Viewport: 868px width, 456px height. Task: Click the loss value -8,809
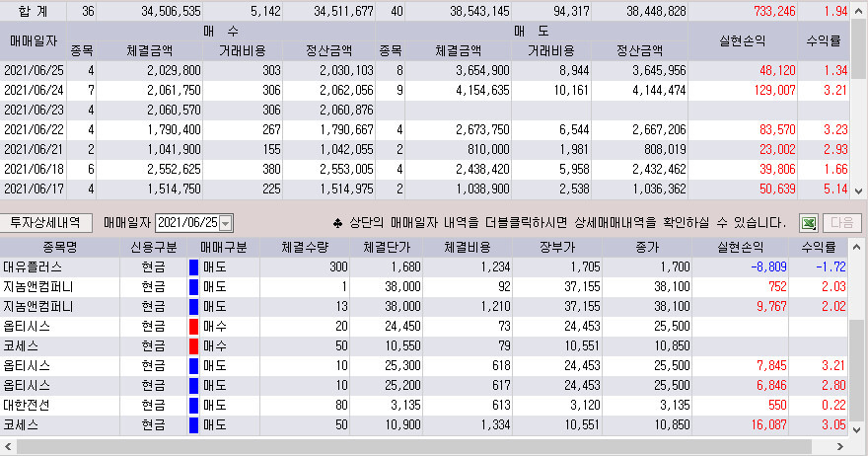(768, 267)
